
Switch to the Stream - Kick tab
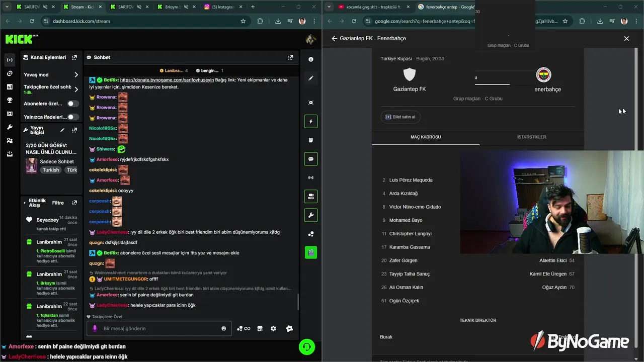click(83, 7)
